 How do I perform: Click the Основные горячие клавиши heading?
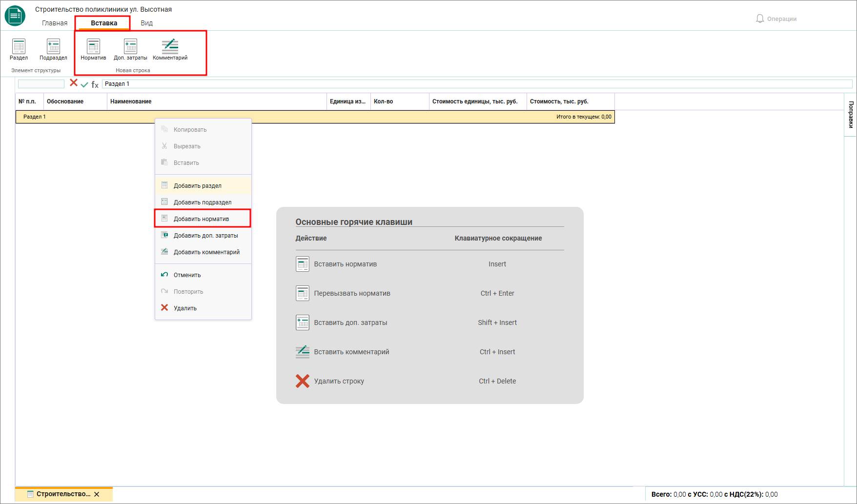pos(354,222)
